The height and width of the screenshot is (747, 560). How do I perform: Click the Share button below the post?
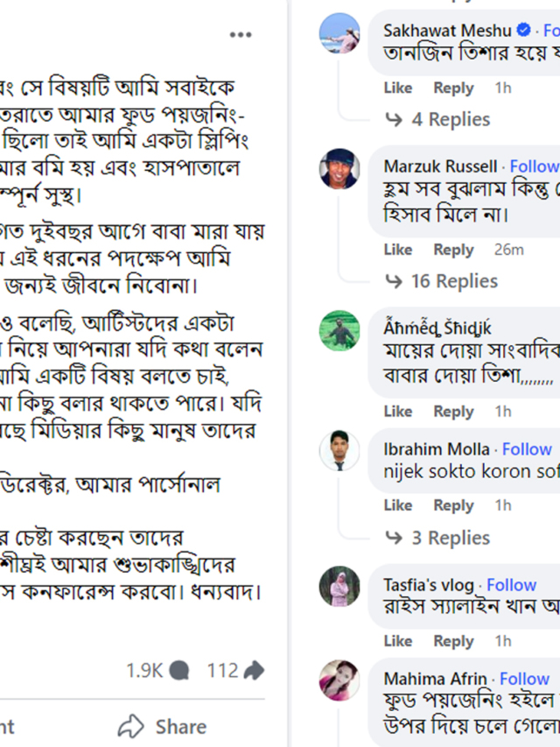coord(163,727)
